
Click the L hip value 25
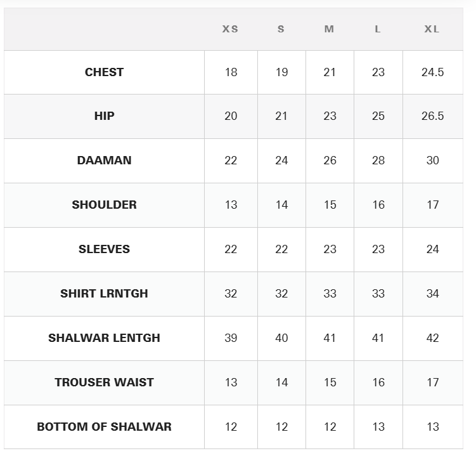(378, 116)
